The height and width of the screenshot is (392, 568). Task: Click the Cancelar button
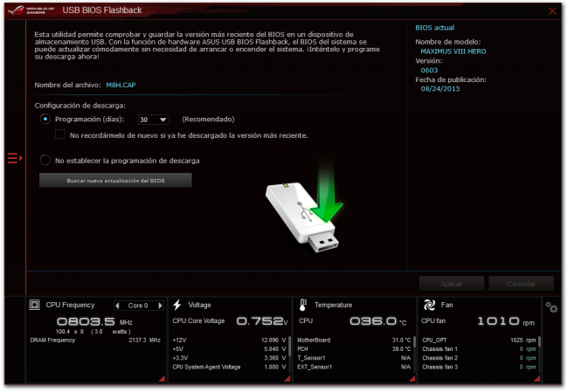(x=521, y=284)
